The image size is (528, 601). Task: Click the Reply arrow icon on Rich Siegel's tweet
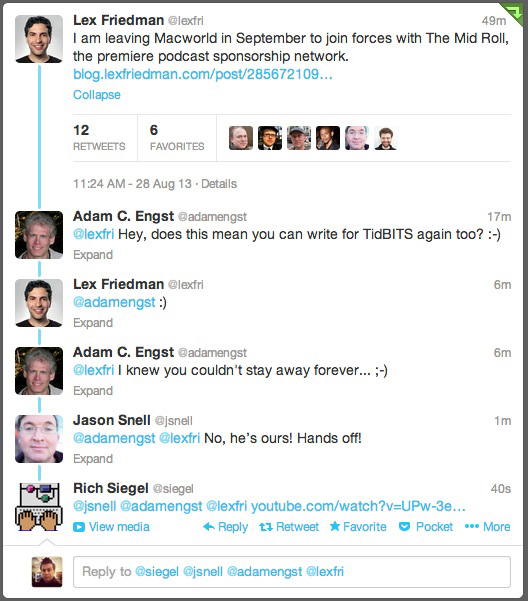(x=209, y=527)
